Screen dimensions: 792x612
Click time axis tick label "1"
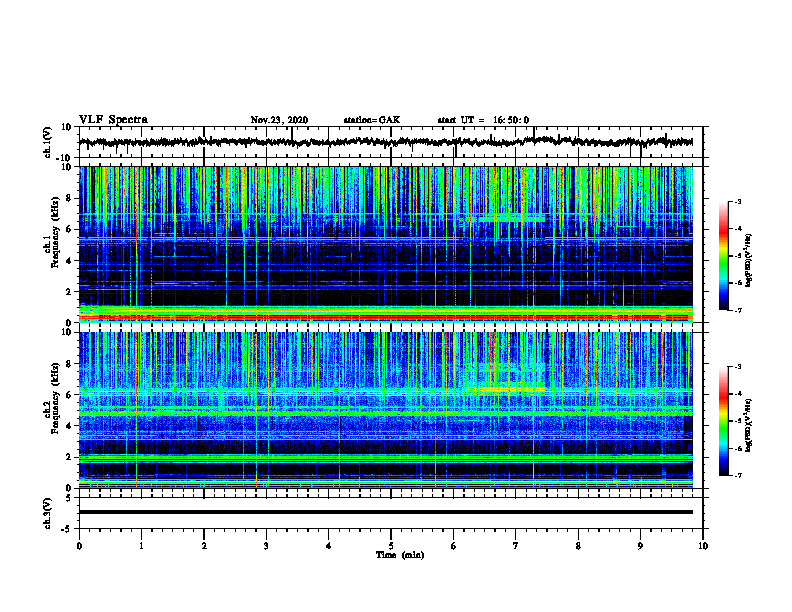(141, 546)
